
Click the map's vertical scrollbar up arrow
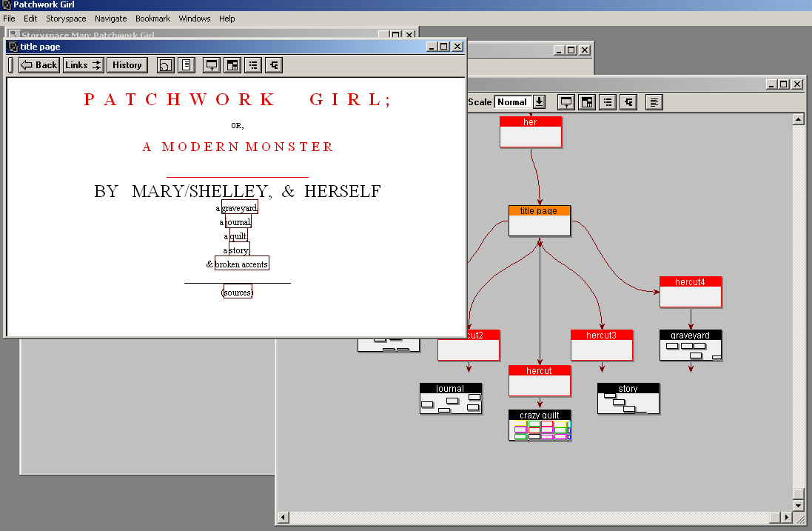pyautogui.click(x=799, y=120)
